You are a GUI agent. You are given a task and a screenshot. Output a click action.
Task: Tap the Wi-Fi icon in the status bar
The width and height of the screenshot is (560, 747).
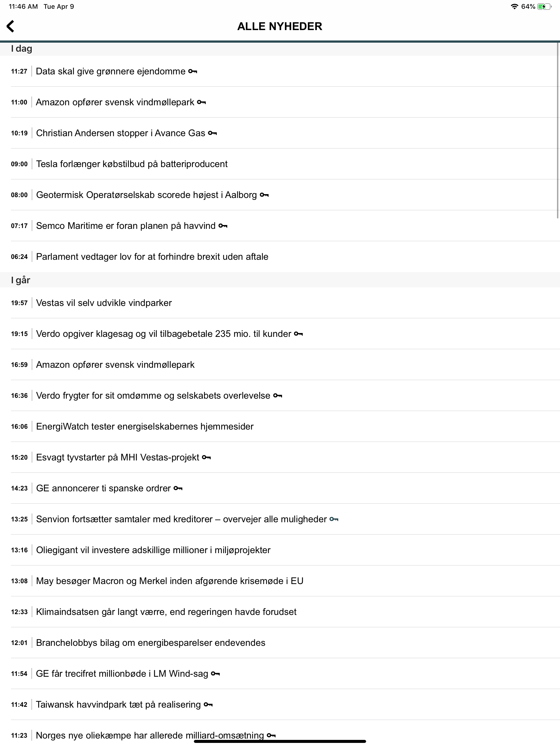515,6
